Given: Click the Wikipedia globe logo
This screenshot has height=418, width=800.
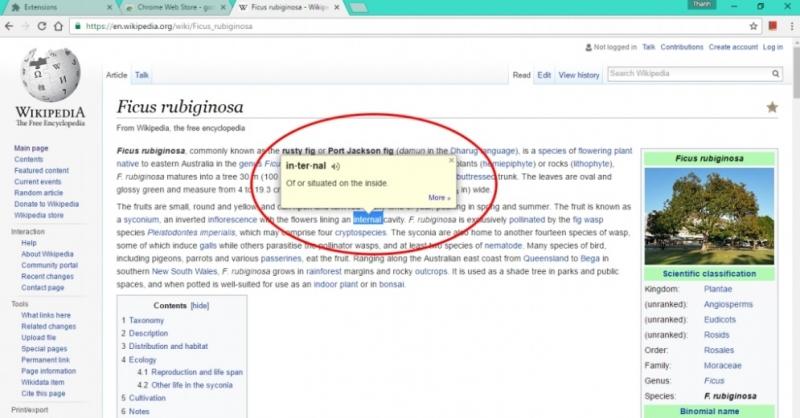Looking at the screenshot, I should 51,75.
